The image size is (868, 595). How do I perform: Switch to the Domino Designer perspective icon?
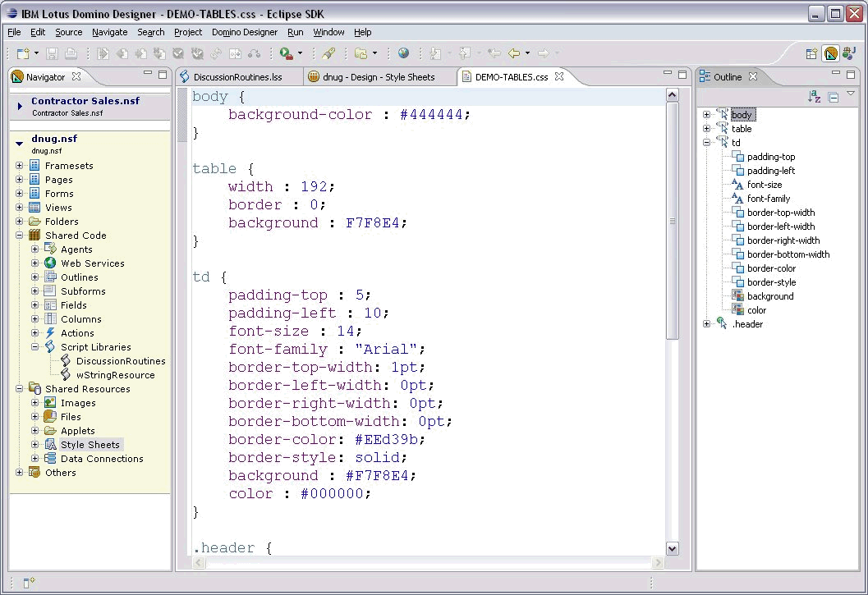click(x=831, y=53)
